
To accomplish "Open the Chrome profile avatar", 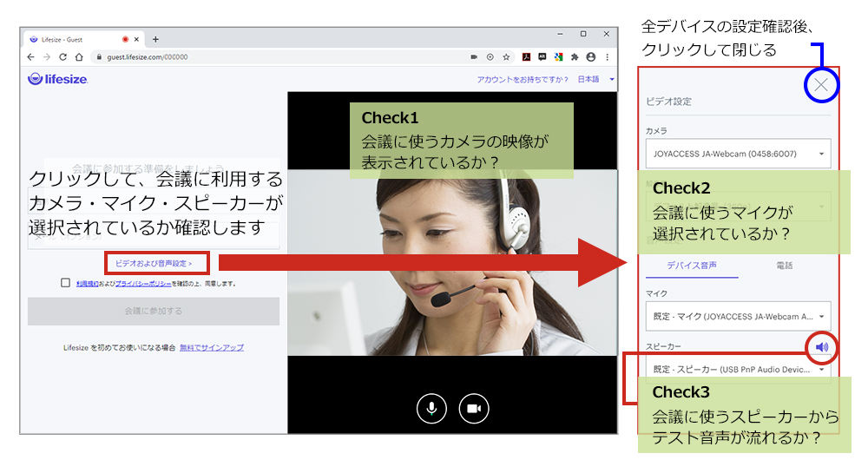I will click(591, 57).
